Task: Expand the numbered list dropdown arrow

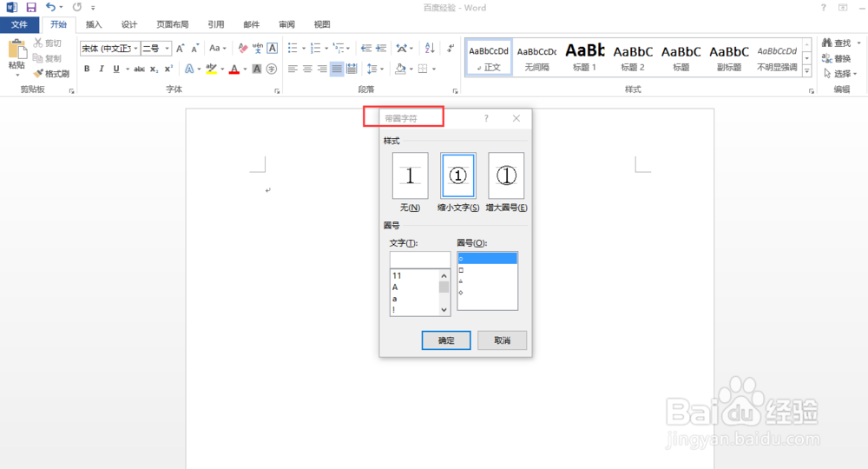Action: click(326, 48)
